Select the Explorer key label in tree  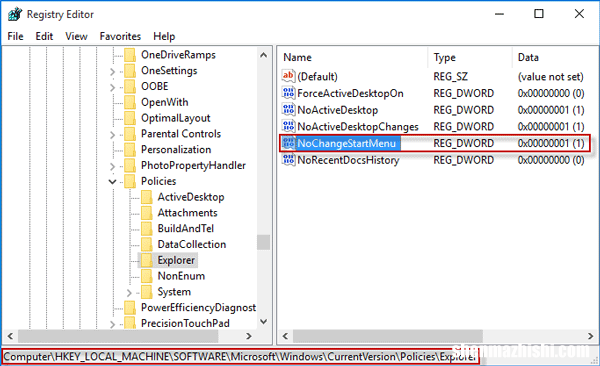click(176, 260)
